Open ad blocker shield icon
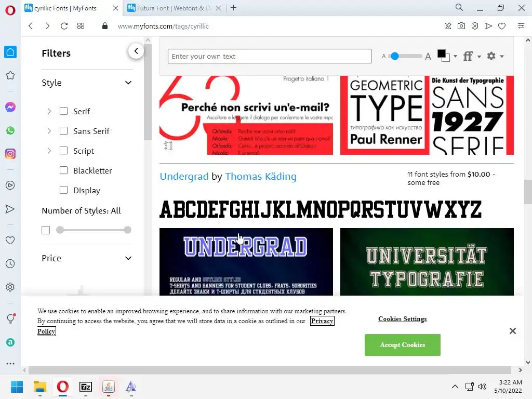Screen dimensions: 532x399 tap(475, 26)
